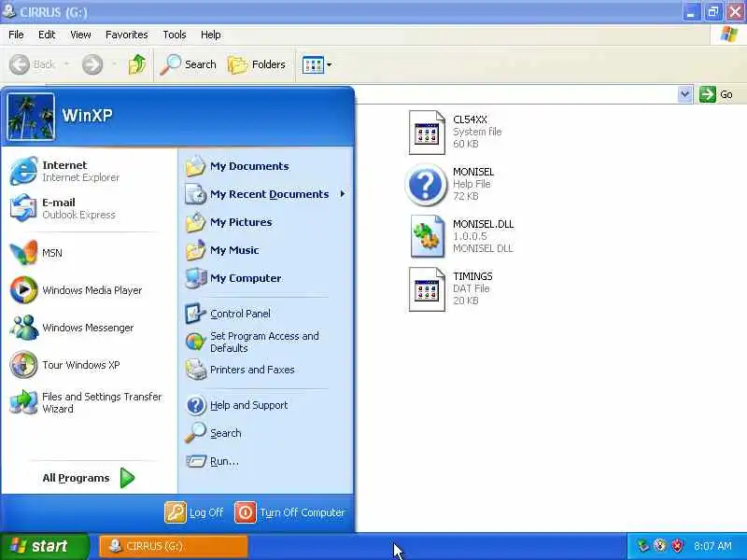Open the View menu
The image size is (747, 560).
pos(80,35)
